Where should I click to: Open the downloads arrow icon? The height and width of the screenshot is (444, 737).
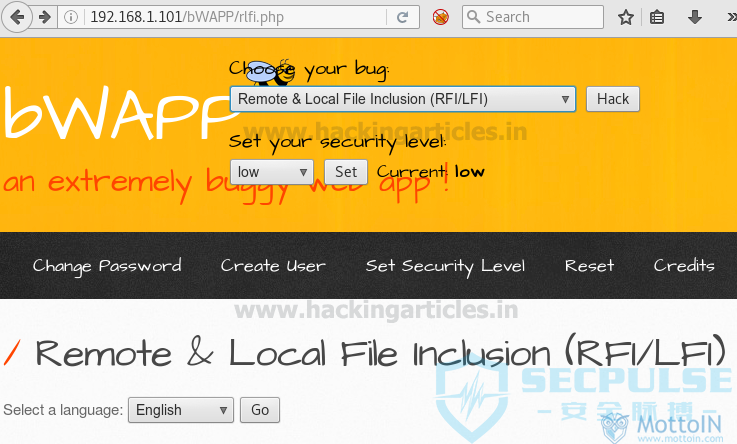pos(695,17)
